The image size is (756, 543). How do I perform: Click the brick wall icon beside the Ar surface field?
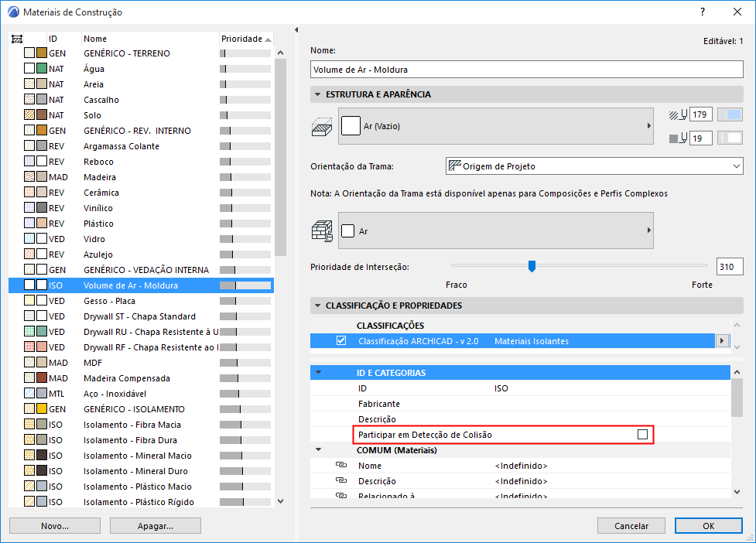pos(321,231)
